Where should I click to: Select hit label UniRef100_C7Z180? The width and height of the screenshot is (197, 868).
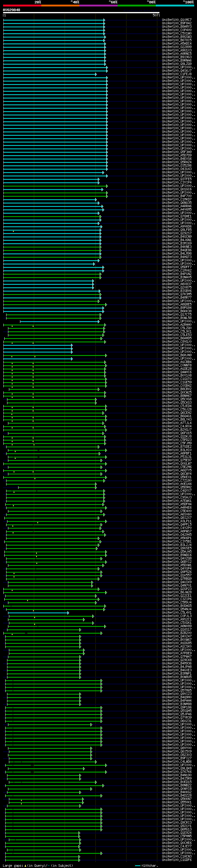[177, 481]
